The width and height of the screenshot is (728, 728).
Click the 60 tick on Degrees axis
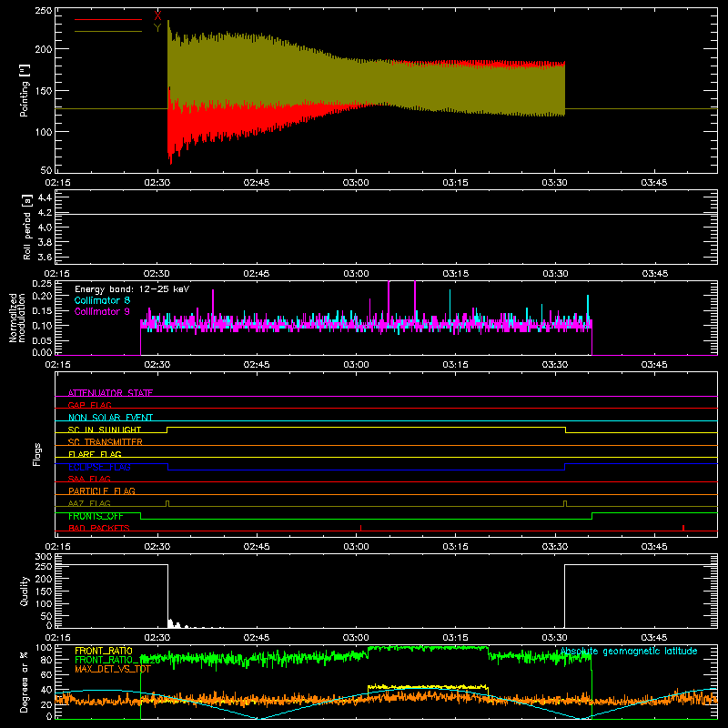tap(47, 674)
